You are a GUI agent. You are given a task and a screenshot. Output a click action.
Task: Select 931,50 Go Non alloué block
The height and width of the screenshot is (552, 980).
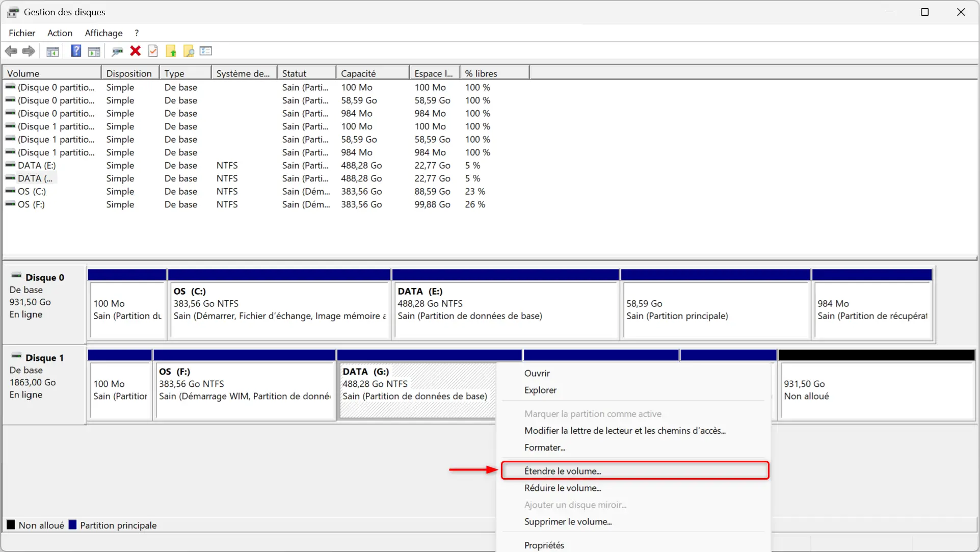tap(877, 385)
